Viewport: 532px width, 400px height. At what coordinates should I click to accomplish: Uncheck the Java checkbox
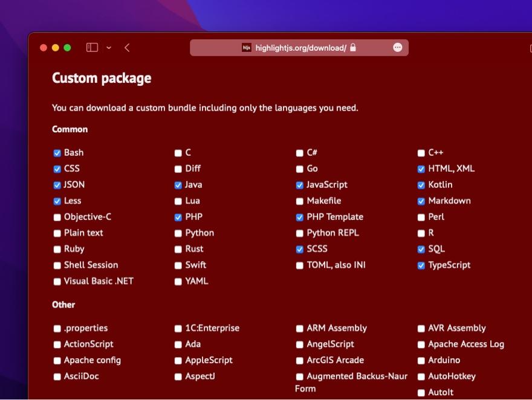[x=178, y=185]
